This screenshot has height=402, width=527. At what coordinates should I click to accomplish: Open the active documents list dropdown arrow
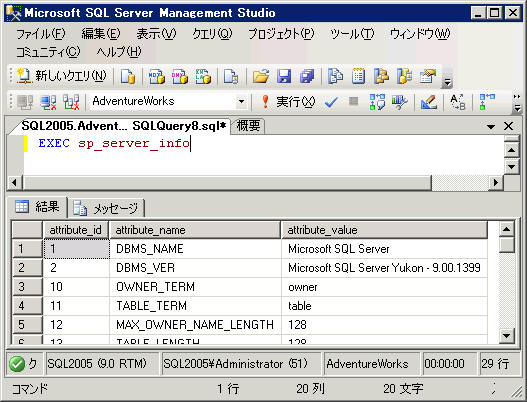(x=491, y=127)
